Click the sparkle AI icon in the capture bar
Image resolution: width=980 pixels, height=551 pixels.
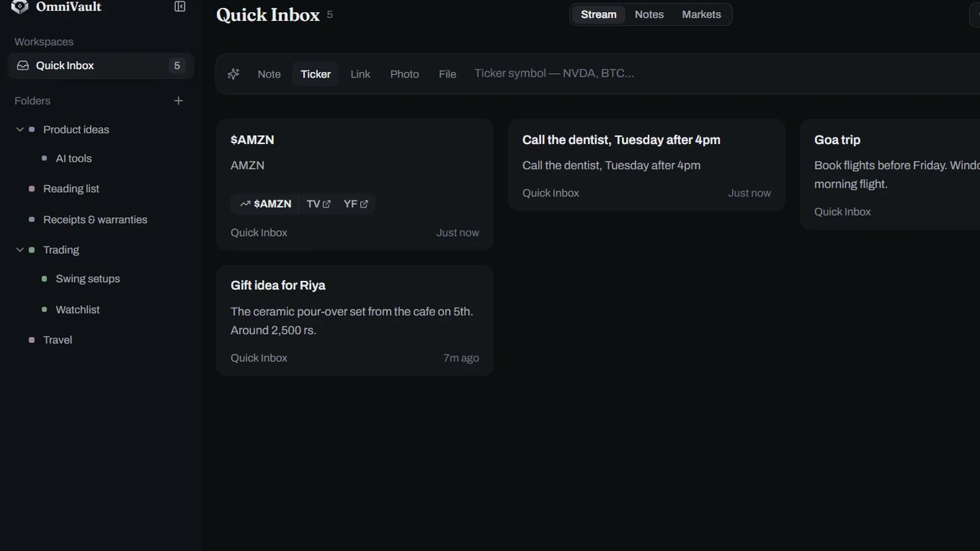coord(233,74)
